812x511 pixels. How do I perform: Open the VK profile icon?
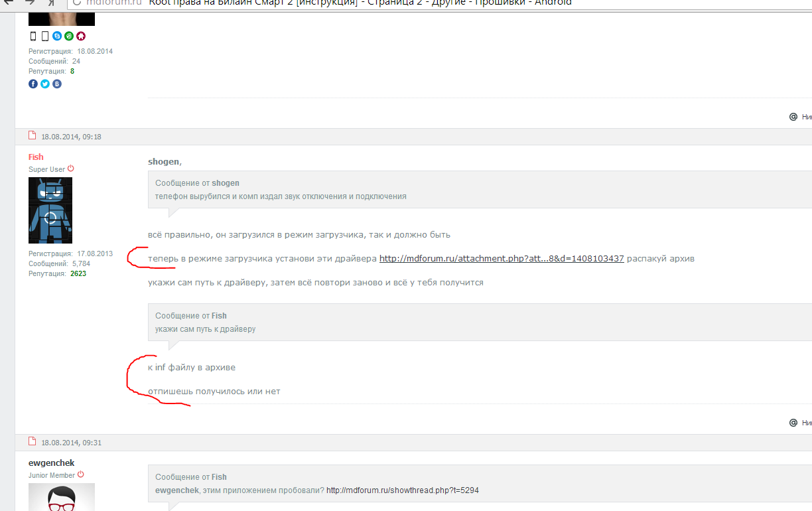click(x=57, y=84)
